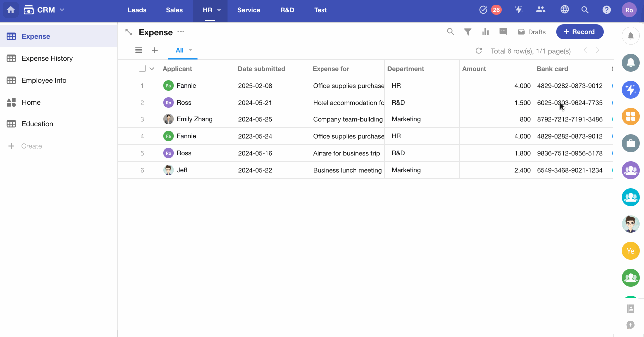Click the help question mark icon
The image size is (644, 337).
coord(607,10)
